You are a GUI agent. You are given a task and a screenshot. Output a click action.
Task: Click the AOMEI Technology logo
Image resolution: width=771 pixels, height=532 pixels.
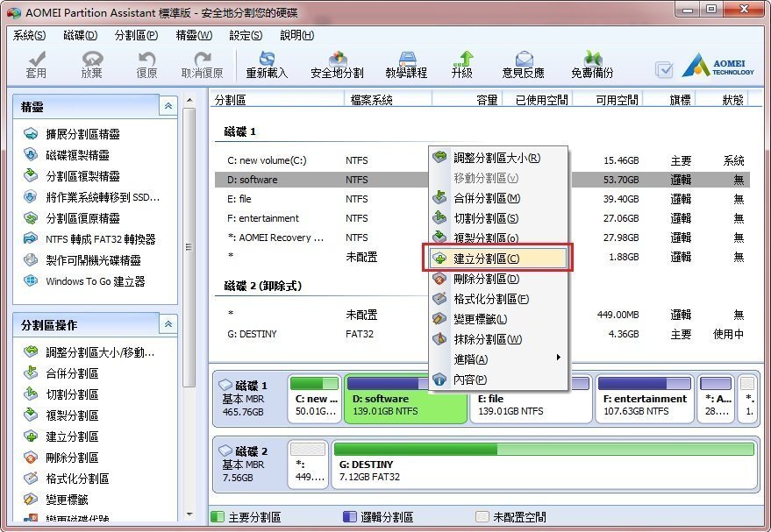tap(717, 66)
